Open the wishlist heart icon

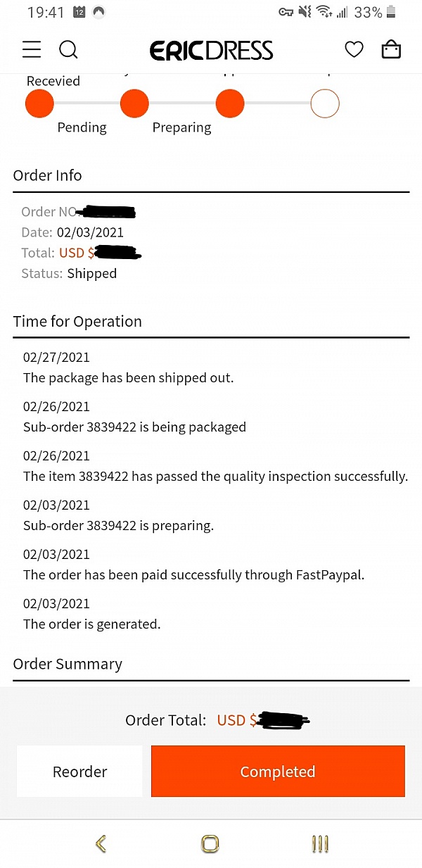click(x=354, y=49)
